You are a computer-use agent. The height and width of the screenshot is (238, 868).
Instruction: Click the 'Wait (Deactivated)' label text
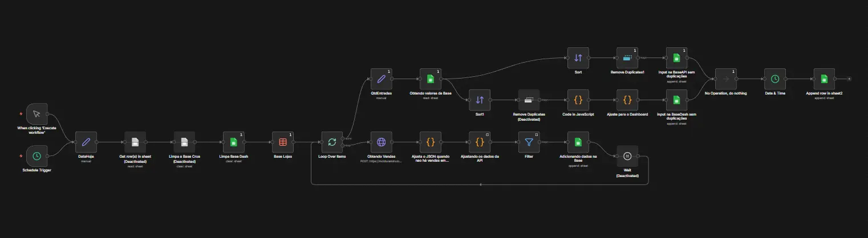(627, 173)
